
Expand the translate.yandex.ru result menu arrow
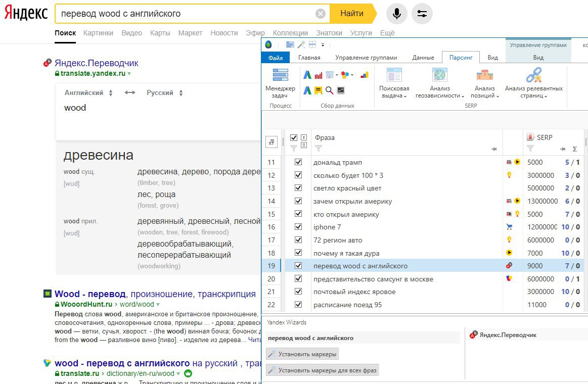(129, 74)
